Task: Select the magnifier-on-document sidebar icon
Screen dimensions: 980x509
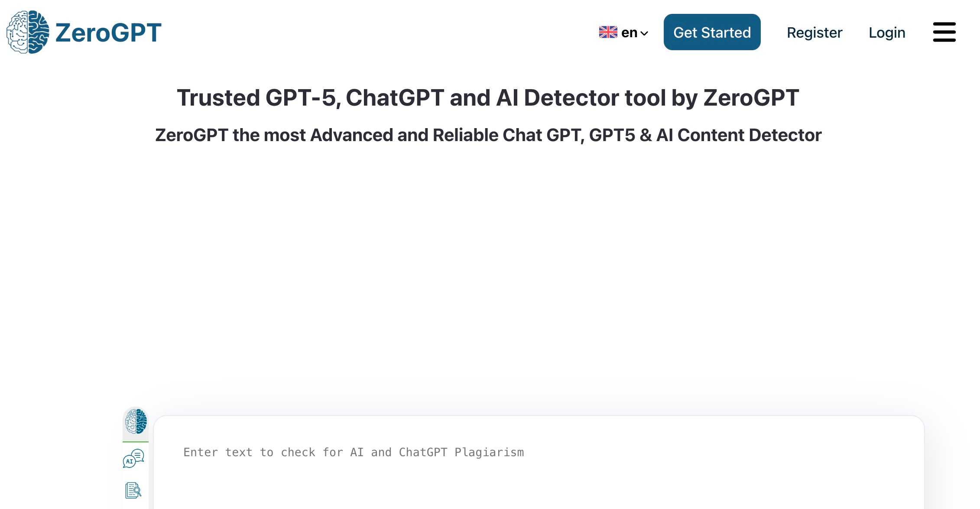Action: pyautogui.click(x=132, y=490)
